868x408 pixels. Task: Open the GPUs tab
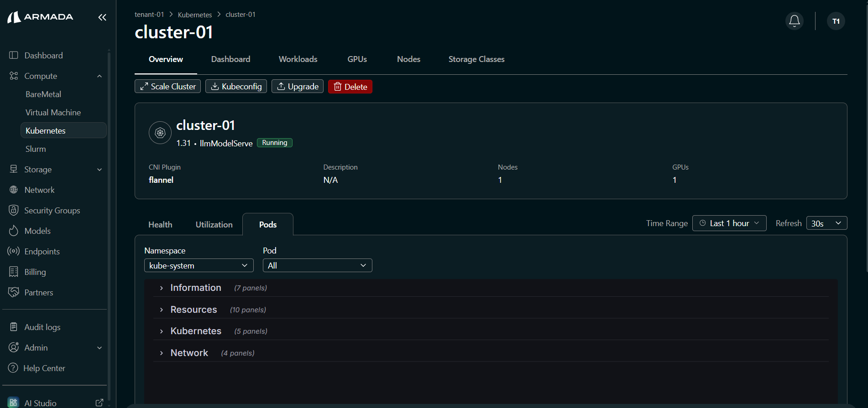pos(357,59)
